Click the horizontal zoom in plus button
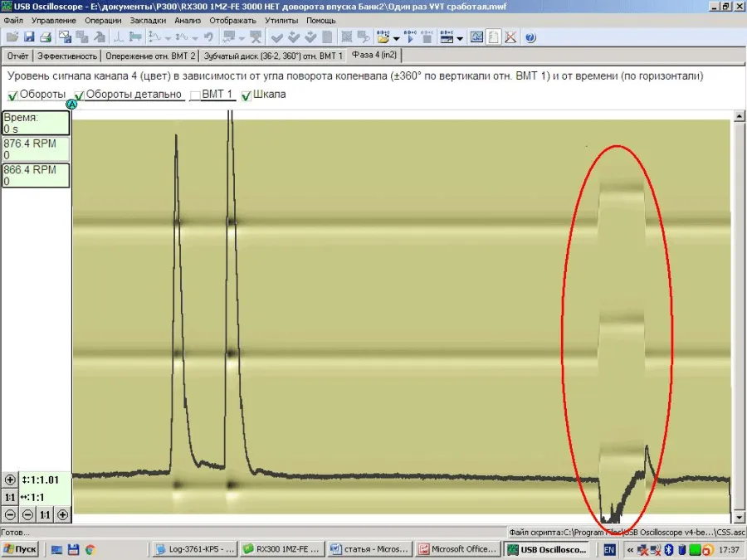This screenshot has height=560, width=747. [62, 514]
